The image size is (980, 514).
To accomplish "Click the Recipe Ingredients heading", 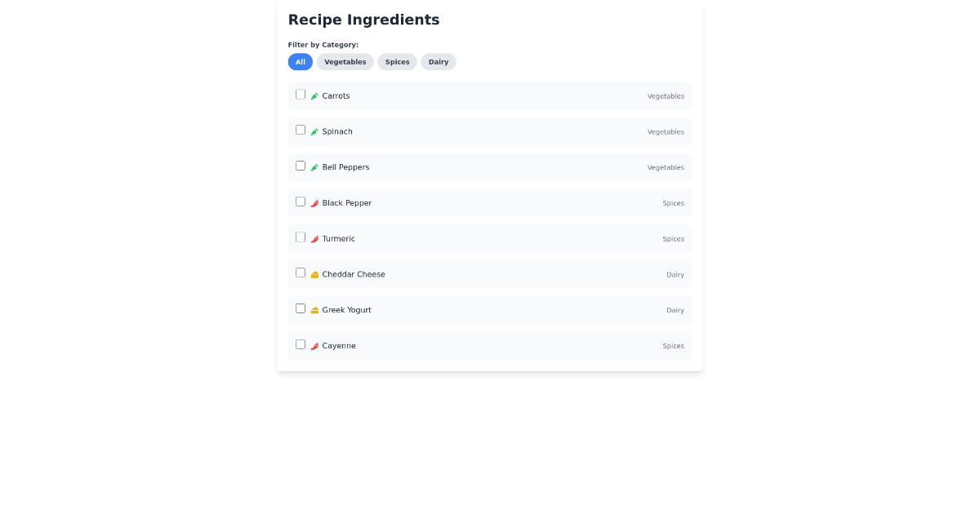I will (x=363, y=20).
